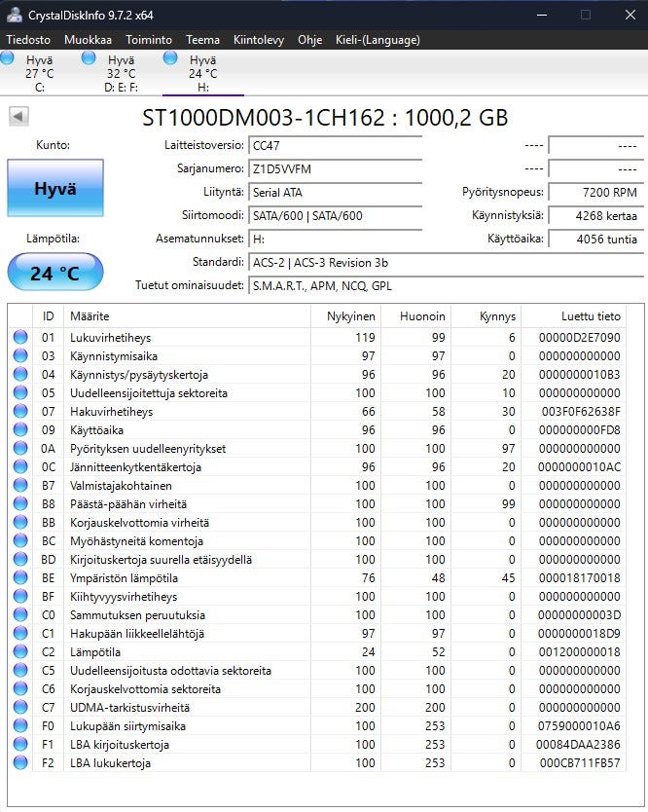Click status orb for Käynnistymisaika row
The image size is (648, 812).
(x=20, y=355)
